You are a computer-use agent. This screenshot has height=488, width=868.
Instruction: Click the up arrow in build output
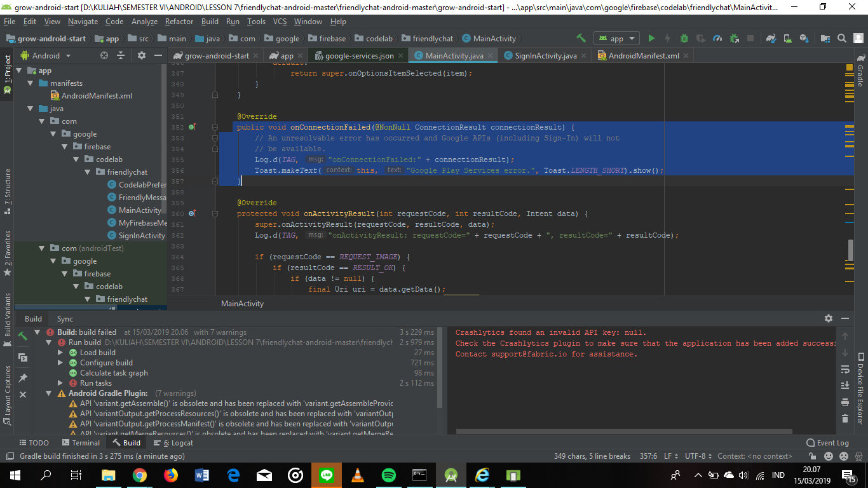[845, 336]
